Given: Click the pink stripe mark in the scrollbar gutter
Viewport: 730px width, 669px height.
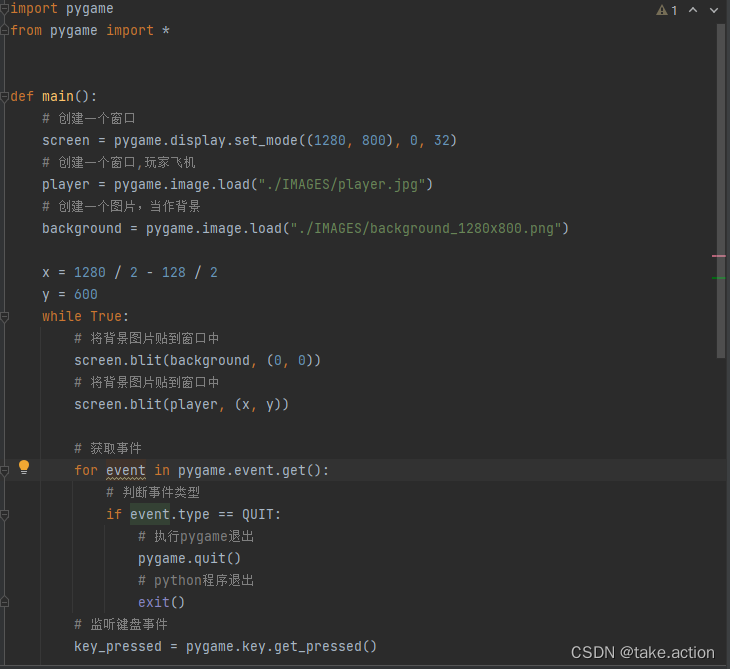Looking at the screenshot, I should [x=718, y=256].
